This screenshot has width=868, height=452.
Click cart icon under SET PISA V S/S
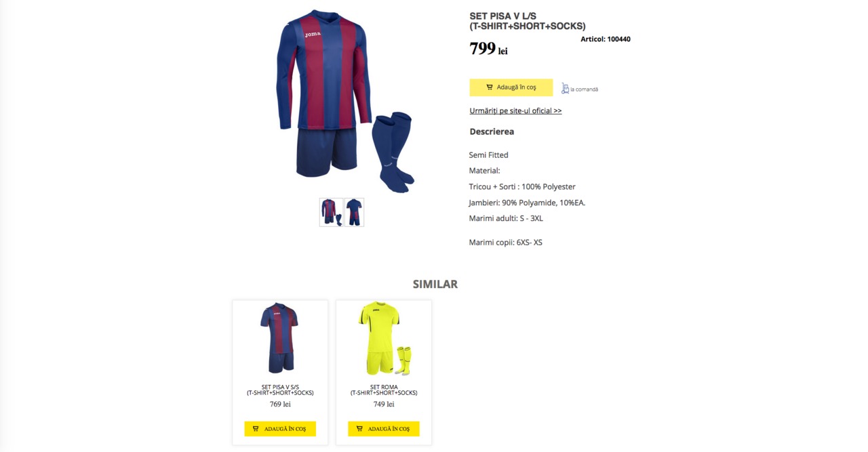pyautogui.click(x=256, y=429)
